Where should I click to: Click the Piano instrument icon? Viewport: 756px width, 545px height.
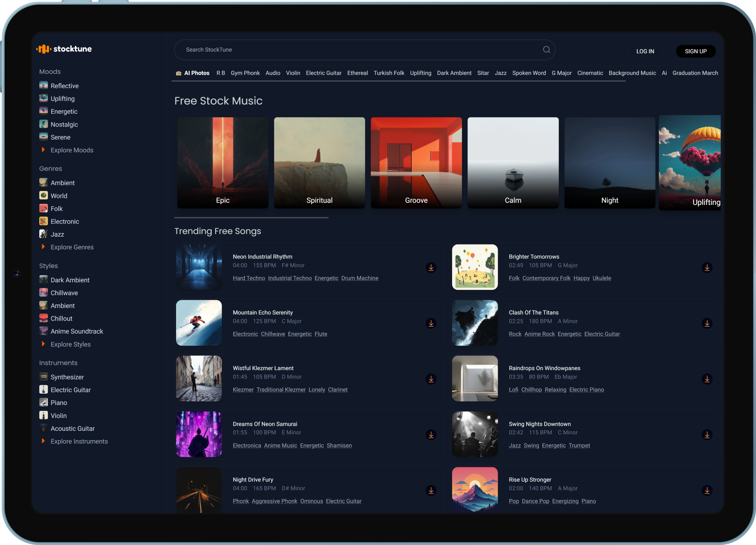pos(44,402)
